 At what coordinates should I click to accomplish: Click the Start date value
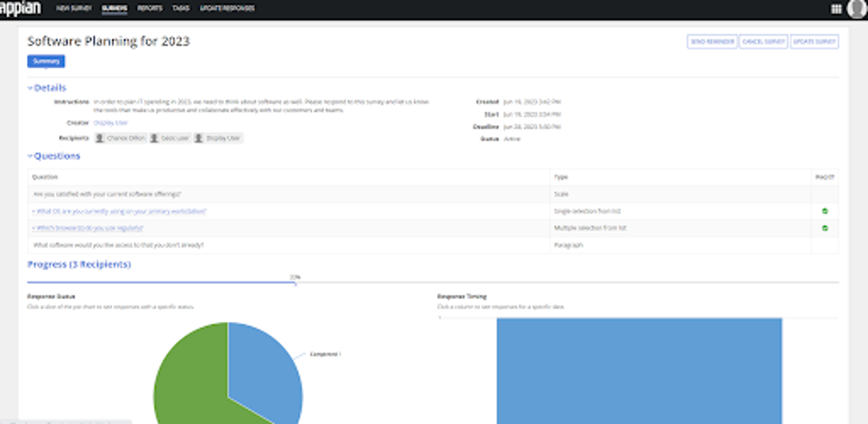coord(532,115)
